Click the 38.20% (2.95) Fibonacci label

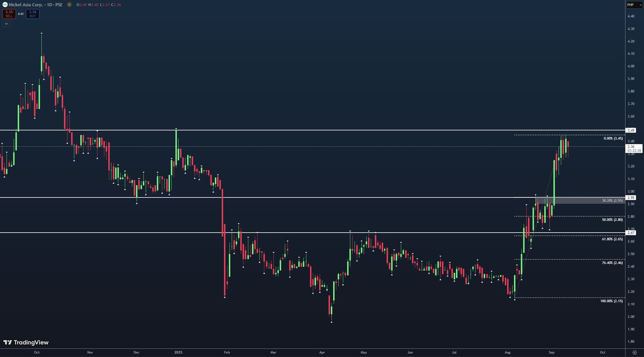pos(611,200)
